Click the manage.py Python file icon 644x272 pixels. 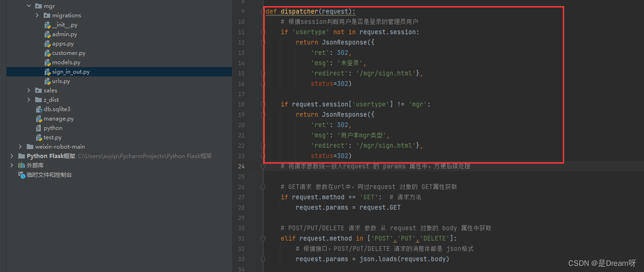pos(39,119)
